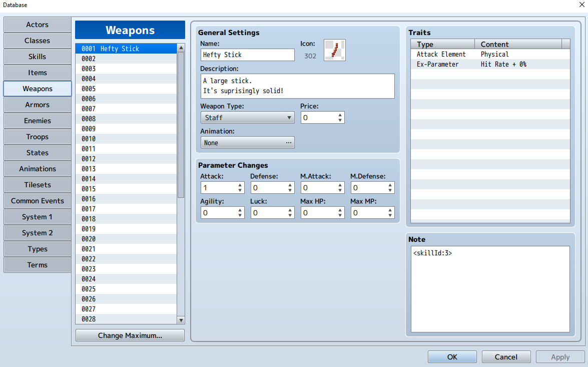Screen dimensions: 588x367
Task: Click the weapon icon image 302
Action: (334, 50)
